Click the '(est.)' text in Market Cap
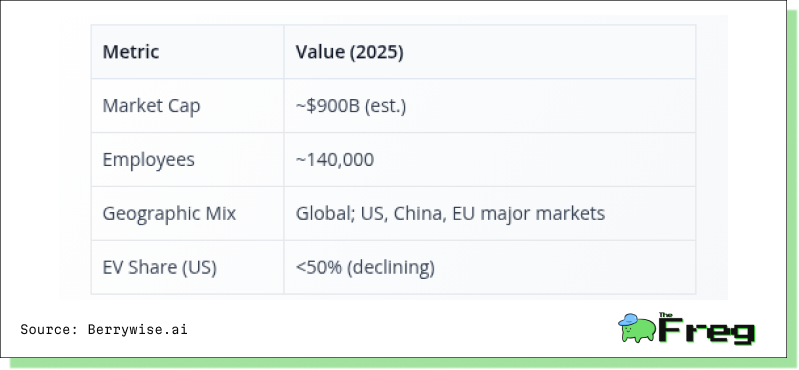The height and width of the screenshot is (370, 799). (385, 106)
